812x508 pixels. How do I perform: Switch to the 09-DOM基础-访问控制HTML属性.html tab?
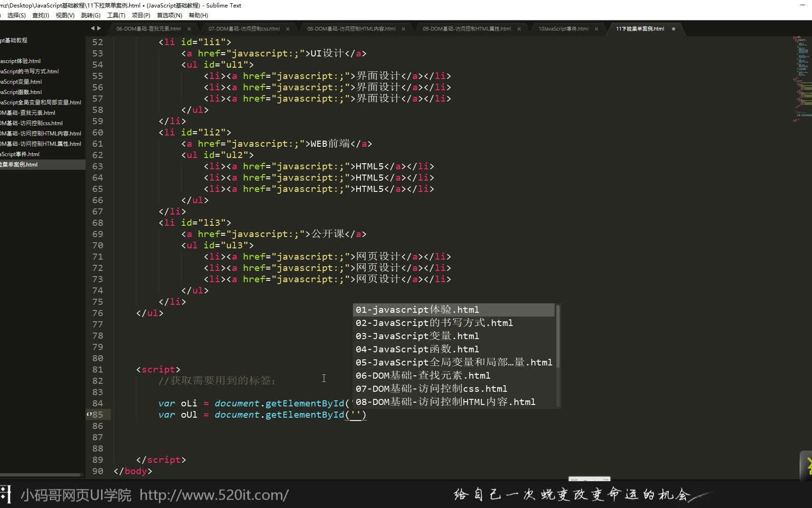tap(467, 29)
